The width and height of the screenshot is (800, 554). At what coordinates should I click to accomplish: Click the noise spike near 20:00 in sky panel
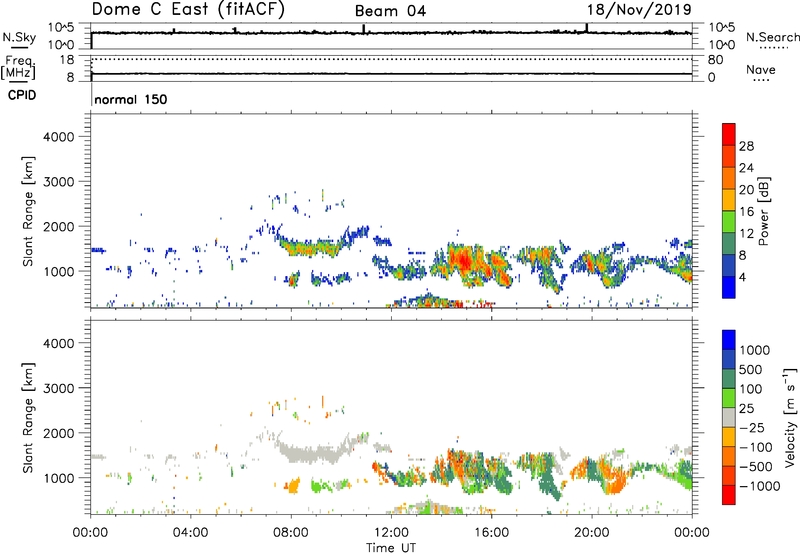(x=587, y=28)
